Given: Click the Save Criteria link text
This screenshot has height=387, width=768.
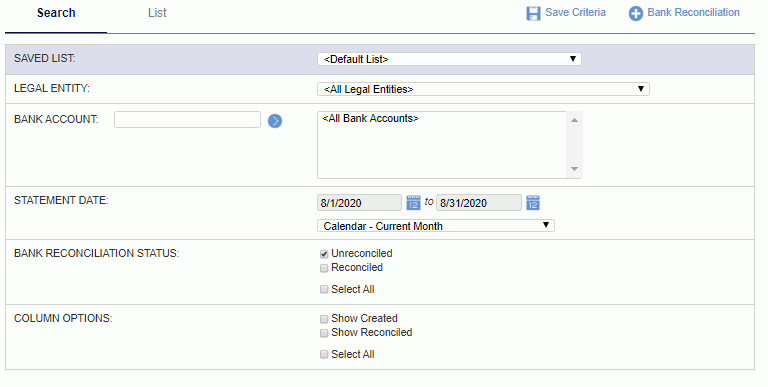Looking at the screenshot, I should [576, 12].
